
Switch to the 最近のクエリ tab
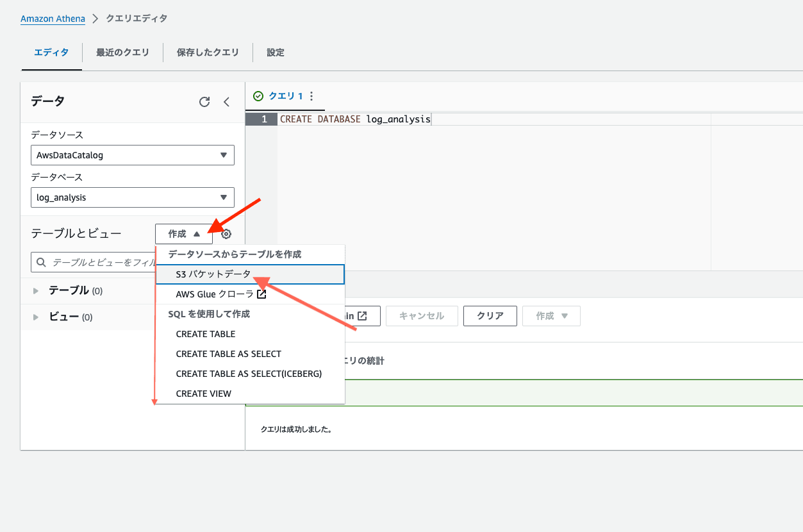(x=122, y=53)
